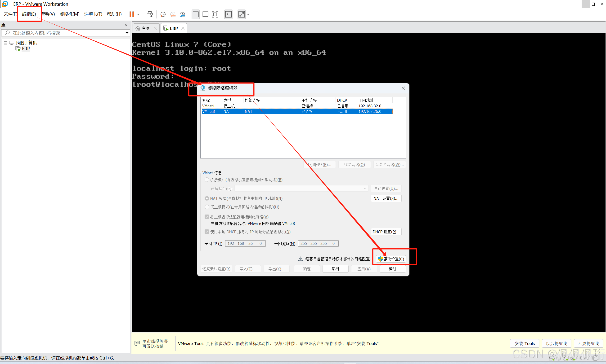Click 安装 Tools button
Viewport: 606px width, 364px height.
tap(525, 343)
